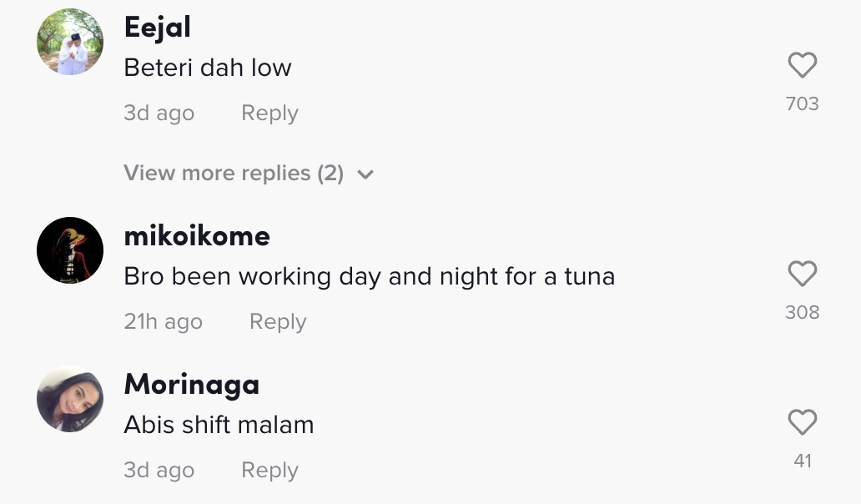Image resolution: width=861 pixels, height=504 pixels.
Task: Reply to Morinaga's comment
Action: 269,471
